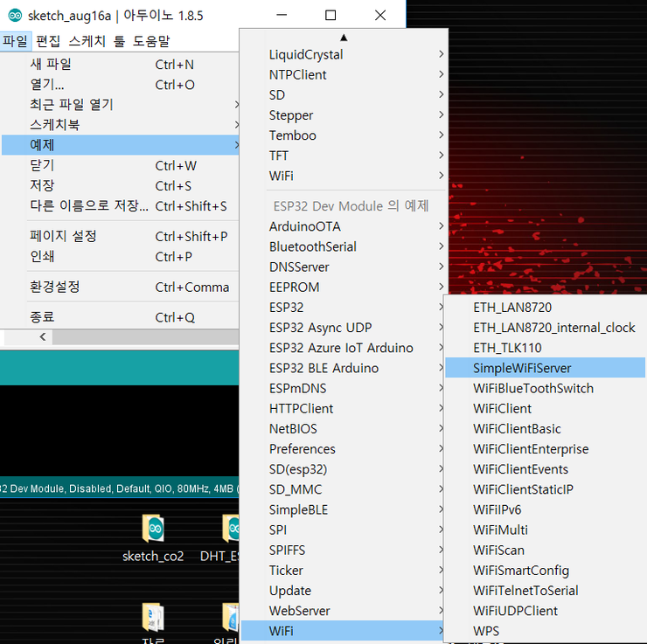Open the 편집 menu
The height and width of the screenshot is (644, 647).
click(48, 41)
